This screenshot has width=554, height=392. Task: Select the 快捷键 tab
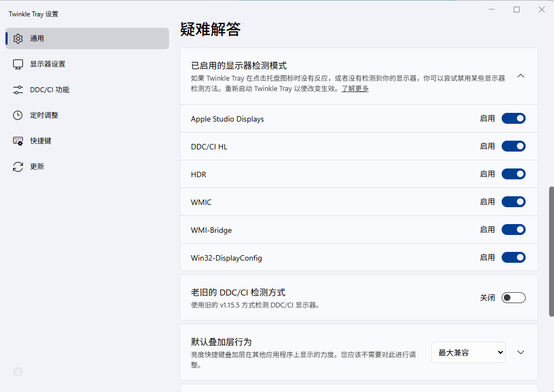click(x=87, y=141)
